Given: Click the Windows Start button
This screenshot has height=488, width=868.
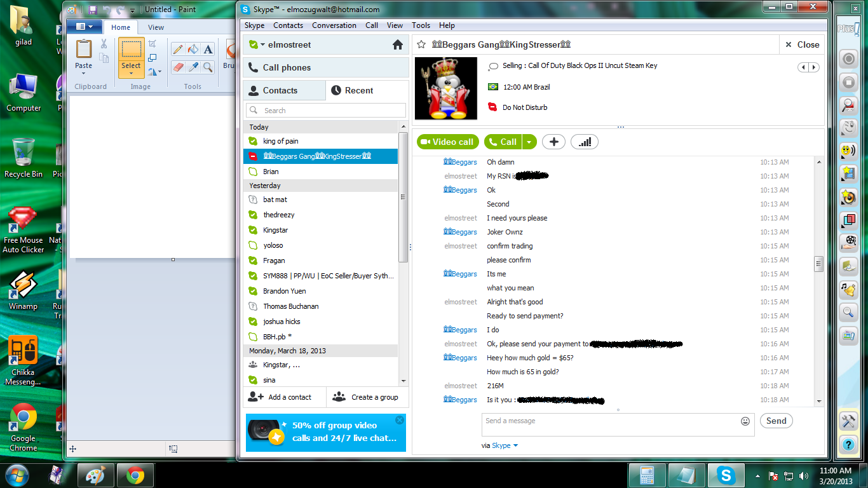Looking at the screenshot, I should coord(17,475).
